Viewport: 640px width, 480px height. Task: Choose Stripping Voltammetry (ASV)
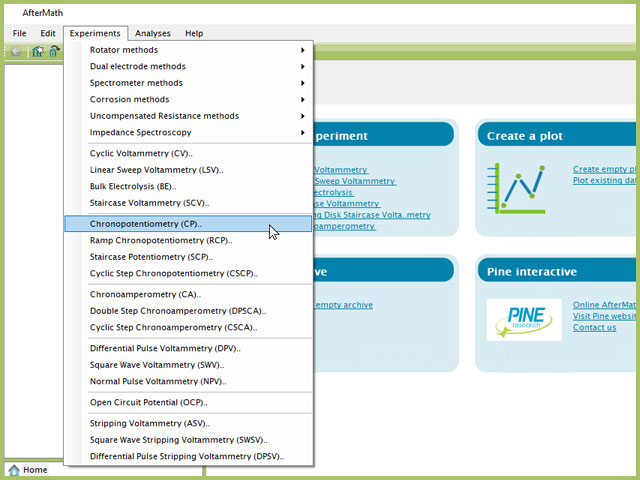click(189, 423)
